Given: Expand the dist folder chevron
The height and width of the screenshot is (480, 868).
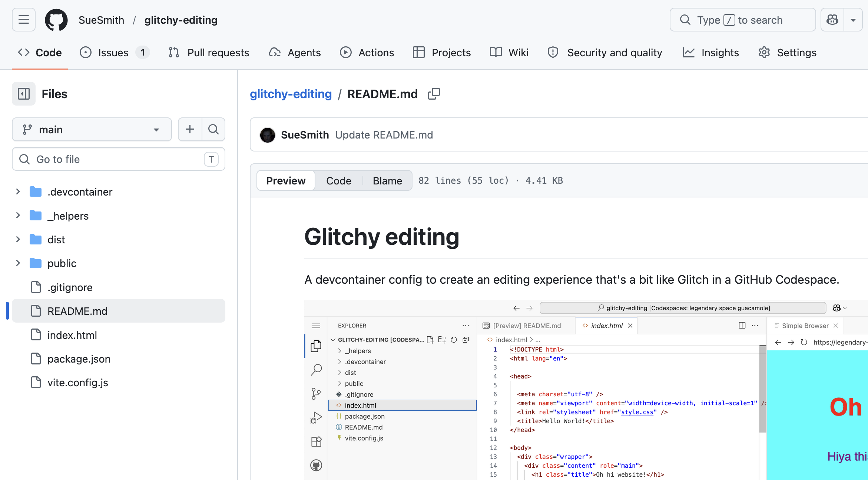Looking at the screenshot, I should (18, 239).
